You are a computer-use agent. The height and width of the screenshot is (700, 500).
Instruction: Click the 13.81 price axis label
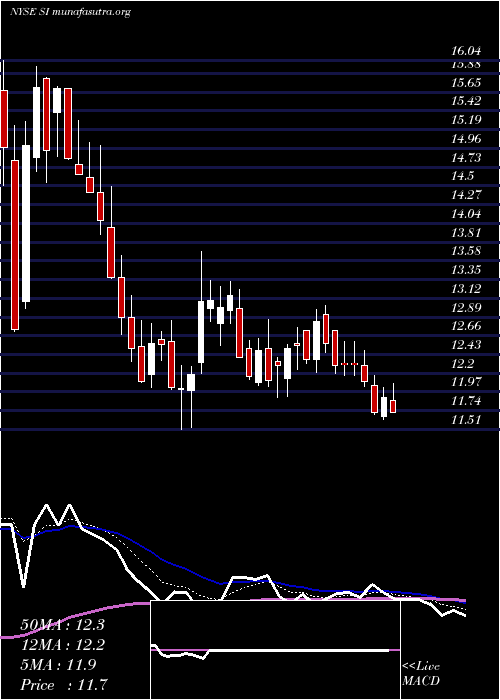click(x=466, y=233)
